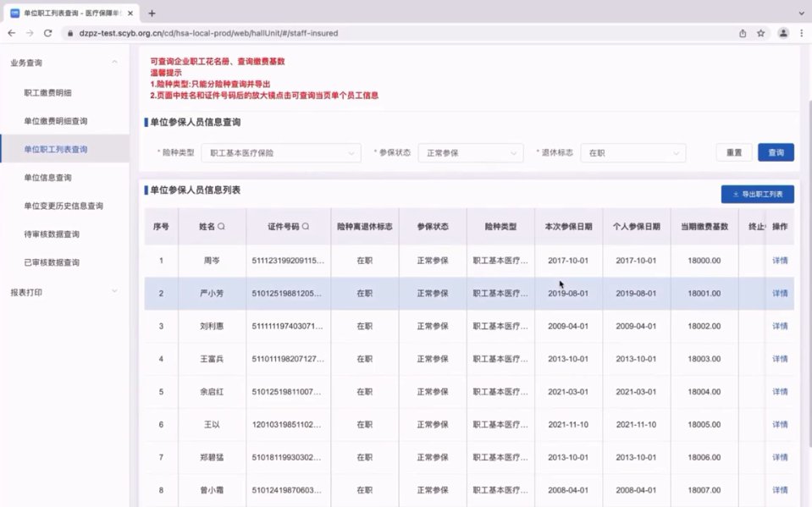812x507 pixels.
Task: Select 单位信息查询 menu item
Action: click(x=48, y=178)
